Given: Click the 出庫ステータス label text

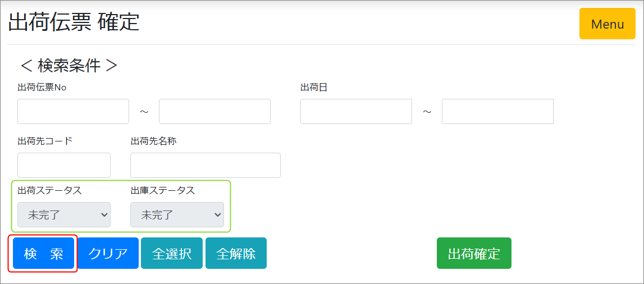Looking at the screenshot, I should point(163,190).
